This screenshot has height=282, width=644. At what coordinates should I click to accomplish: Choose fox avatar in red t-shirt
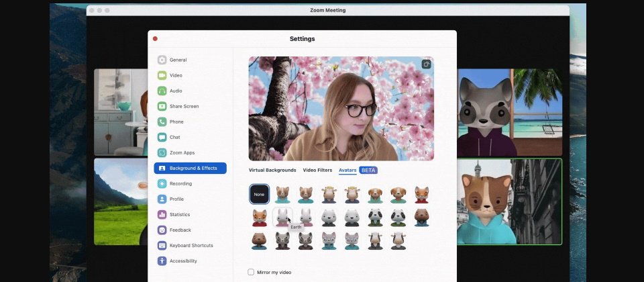coord(259,218)
